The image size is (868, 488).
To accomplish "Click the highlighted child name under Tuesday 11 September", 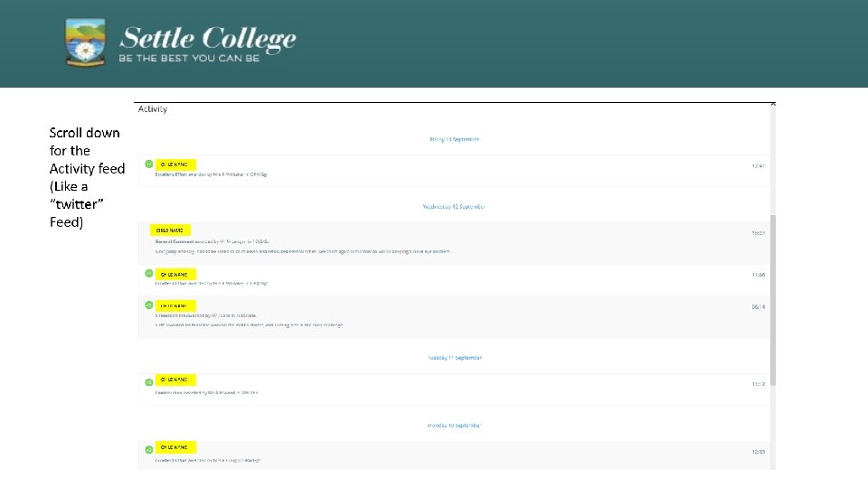I will (175, 380).
